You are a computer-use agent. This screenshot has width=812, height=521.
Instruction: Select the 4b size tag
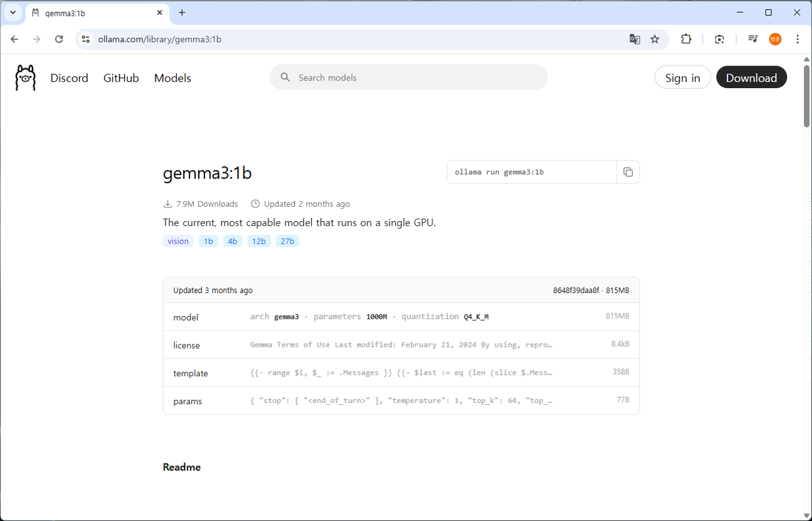pos(233,241)
